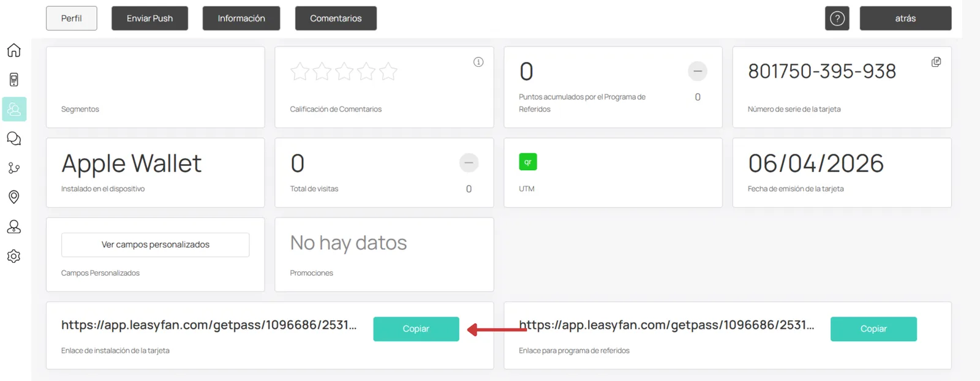The width and height of the screenshot is (980, 381).
Task: Click the card installation link URL text
Action: coord(209,325)
